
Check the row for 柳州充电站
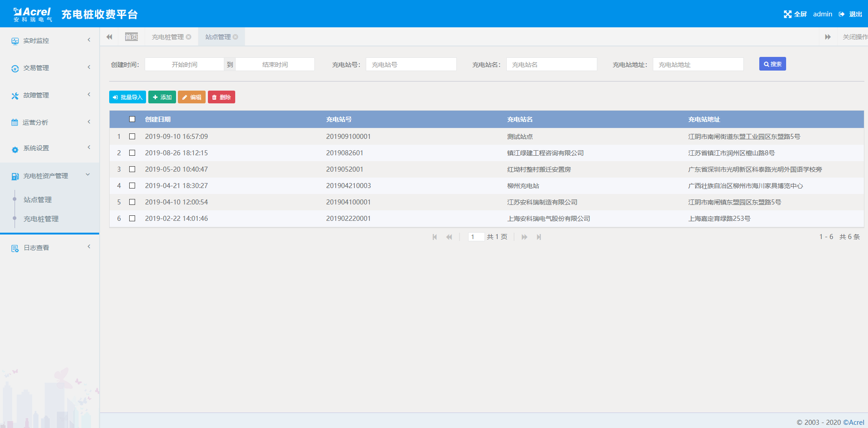[132, 185]
